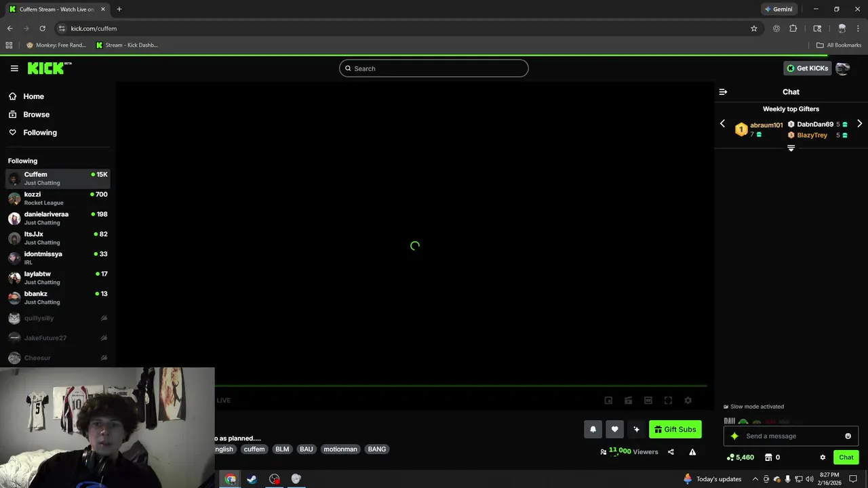Select Cuffem channel in Following list
The height and width of the screenshot is (488, 868).
[x=58, y=178]
